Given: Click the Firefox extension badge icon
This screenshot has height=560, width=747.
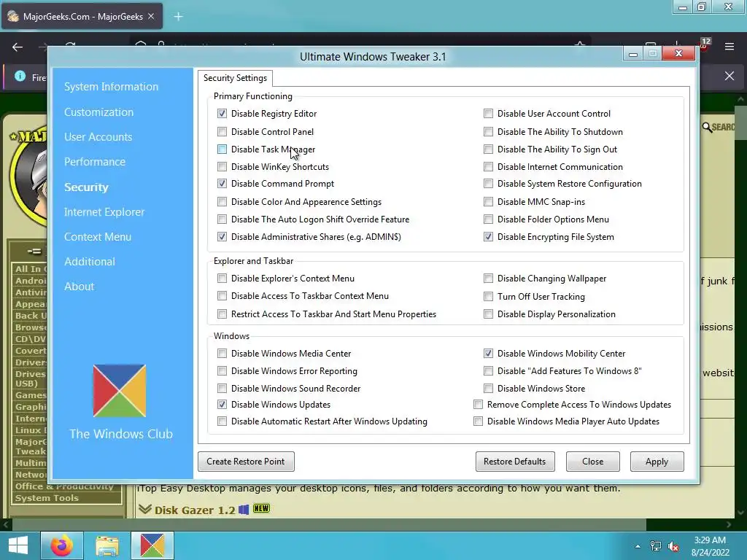Looking at the screenshot, I should tap(704, 45).
